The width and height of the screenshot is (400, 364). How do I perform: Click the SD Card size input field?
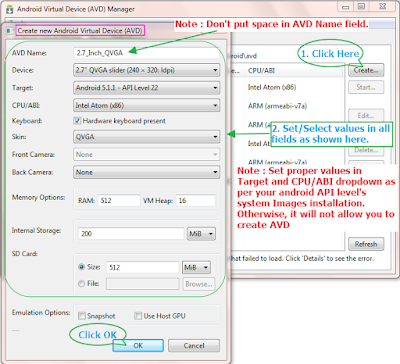(x=143, y=267)
